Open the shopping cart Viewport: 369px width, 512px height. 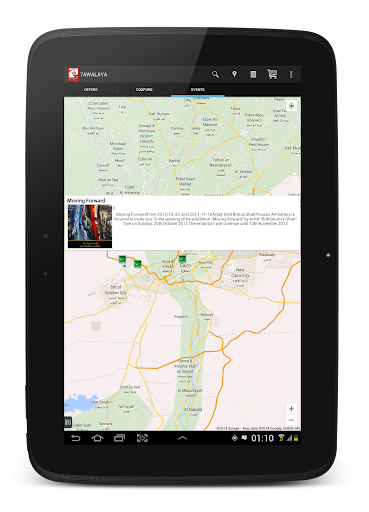pos(272,74)
